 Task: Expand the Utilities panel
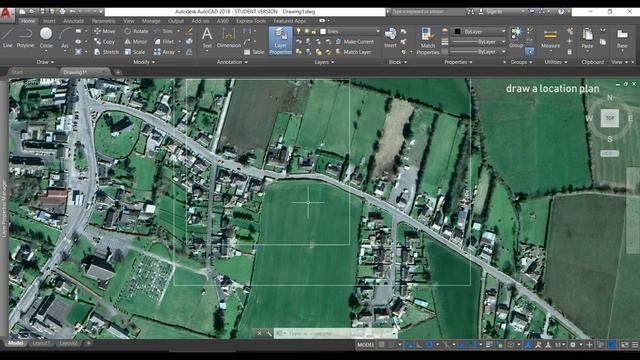point(556,62)
